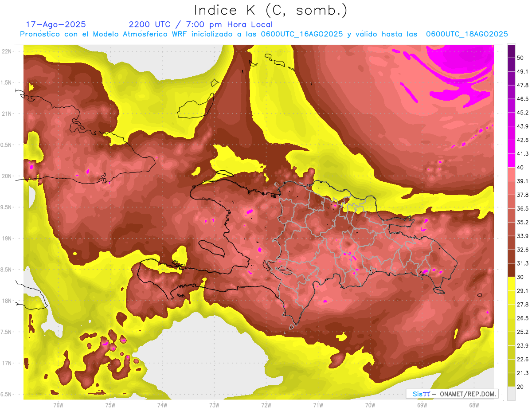The image size is (532, 411).
Task: Click the '27.8' colorbar label
Action: click(x=523, y=305)
